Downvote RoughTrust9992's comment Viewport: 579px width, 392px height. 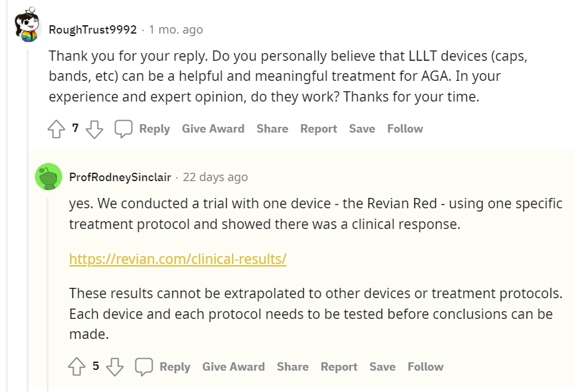(95, 129)
